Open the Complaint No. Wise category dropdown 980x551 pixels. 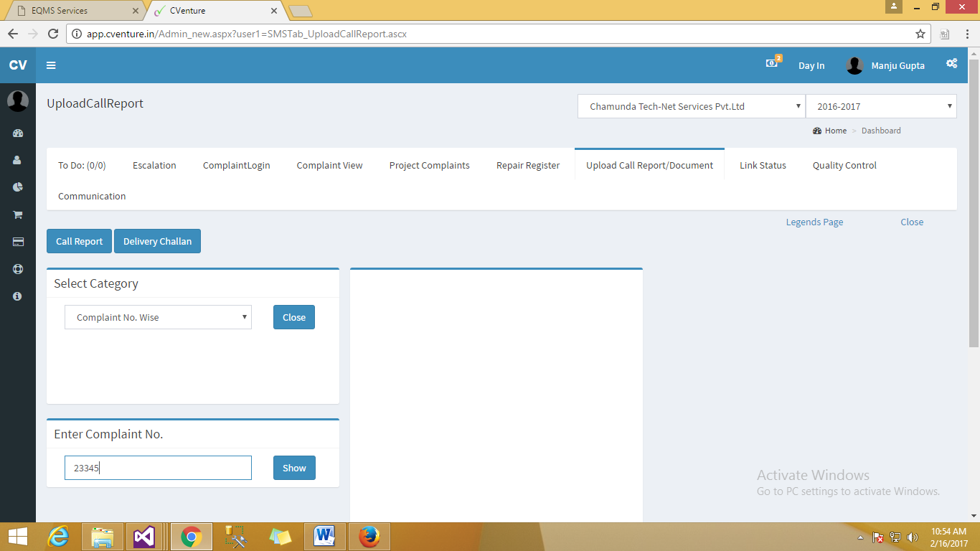(158, 317)
